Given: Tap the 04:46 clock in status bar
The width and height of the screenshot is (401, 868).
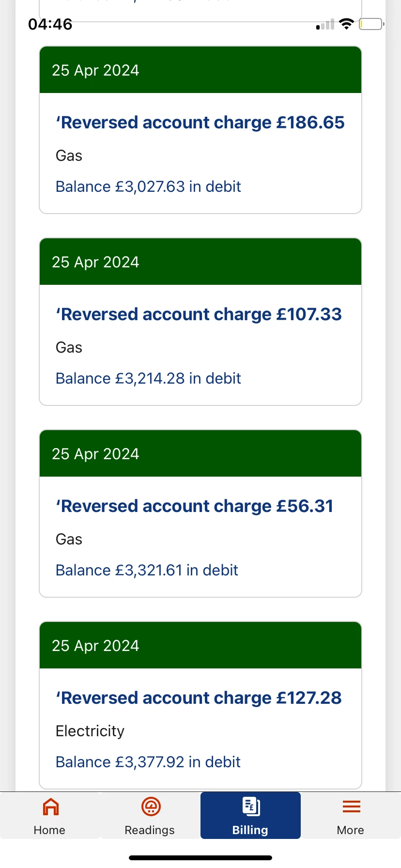Looking at the screenshot, I should pyautogui.click(x=50, y=24).
